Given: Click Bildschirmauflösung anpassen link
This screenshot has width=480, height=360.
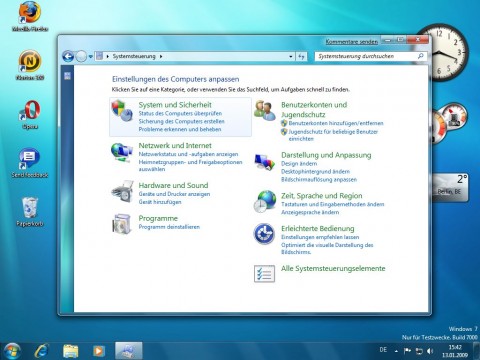Looking at the screenshot, I should [x=319, y=180].
